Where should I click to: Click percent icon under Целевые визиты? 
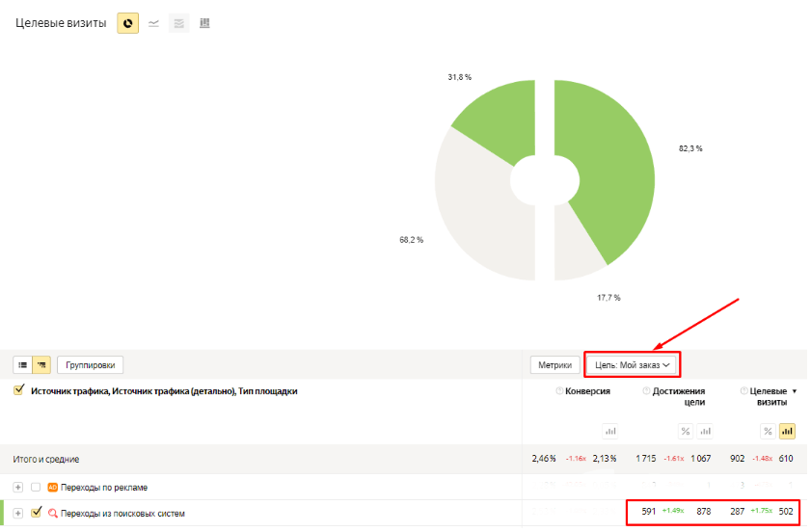pos(768,431)
